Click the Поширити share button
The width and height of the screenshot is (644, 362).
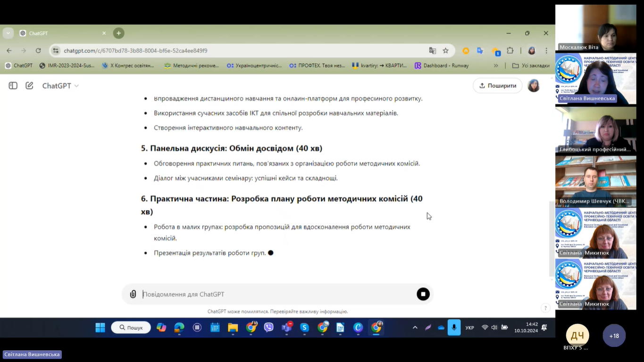click(497, 85)
